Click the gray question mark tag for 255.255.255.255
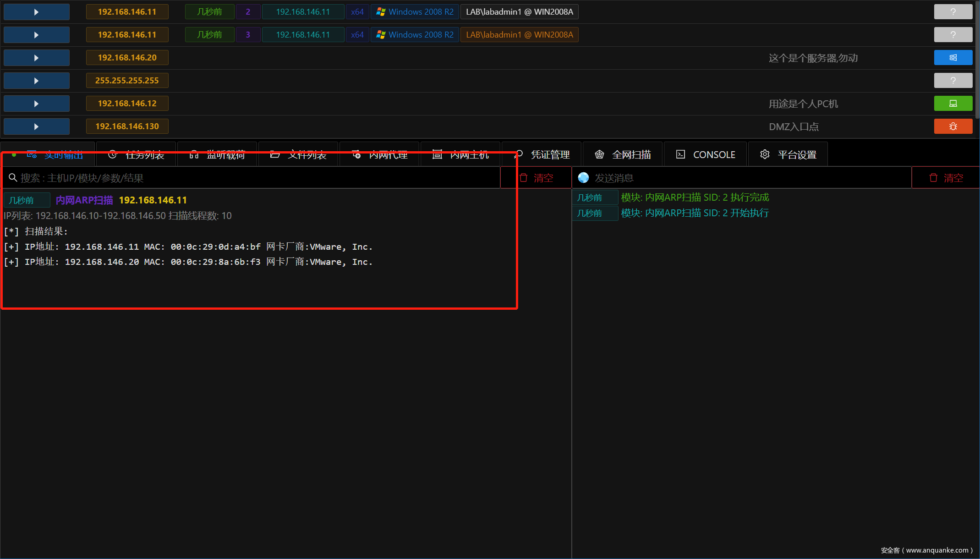This screenshot has width=980, height=559. tap(953, 81)
